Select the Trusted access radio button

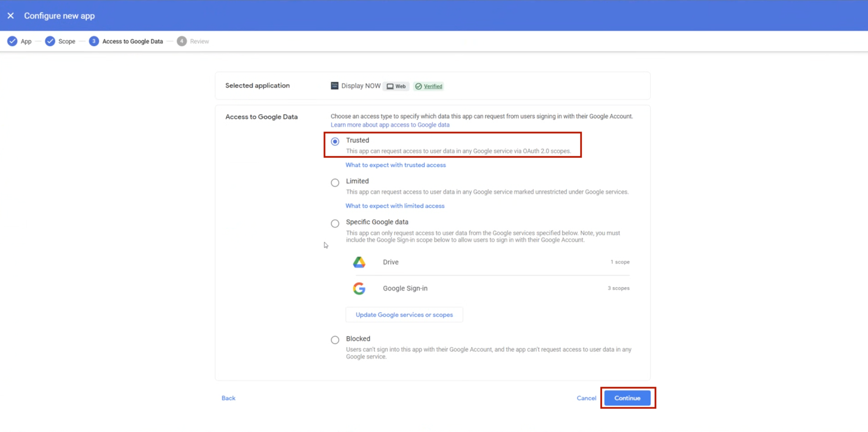coord(335,141)
